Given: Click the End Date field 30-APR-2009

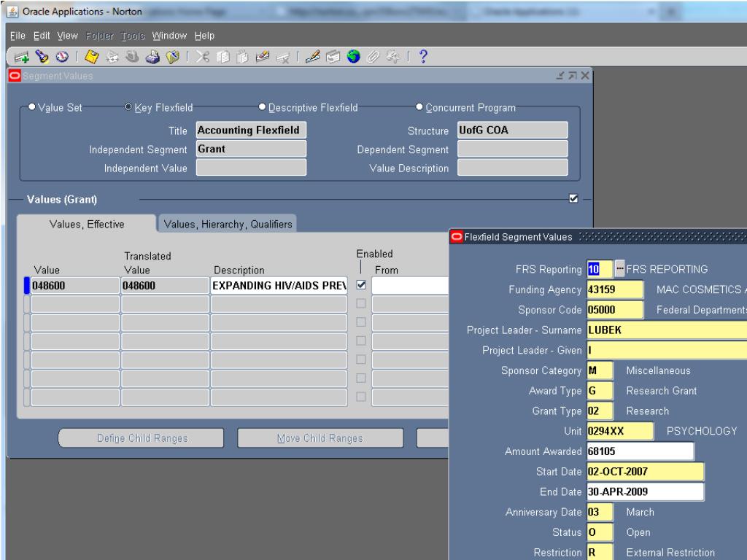Looking at the screenshot, I should [x=645, y=491].
